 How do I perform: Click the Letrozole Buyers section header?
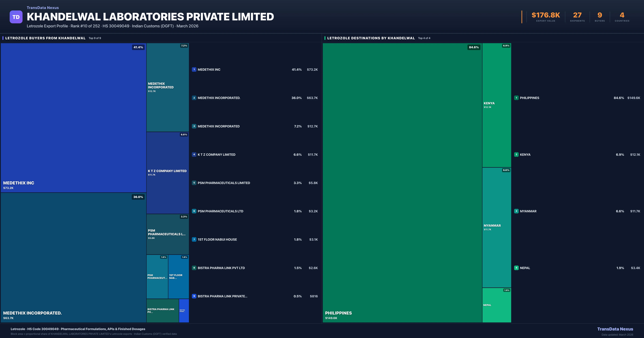click(x=45, y=38)
